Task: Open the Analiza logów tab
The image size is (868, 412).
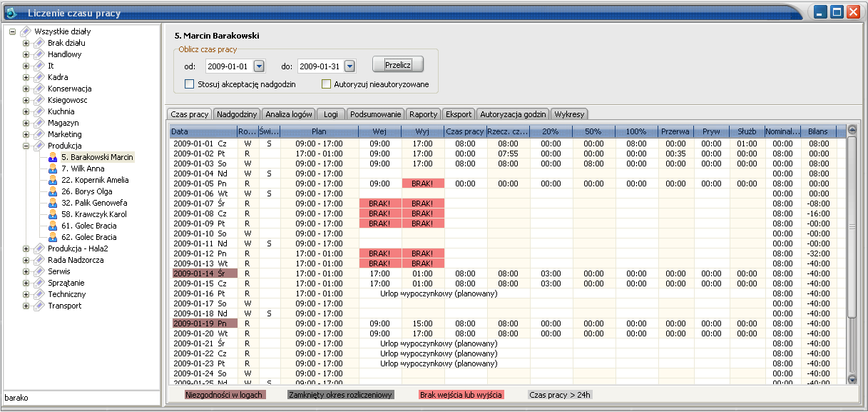Action: (288, 114)
